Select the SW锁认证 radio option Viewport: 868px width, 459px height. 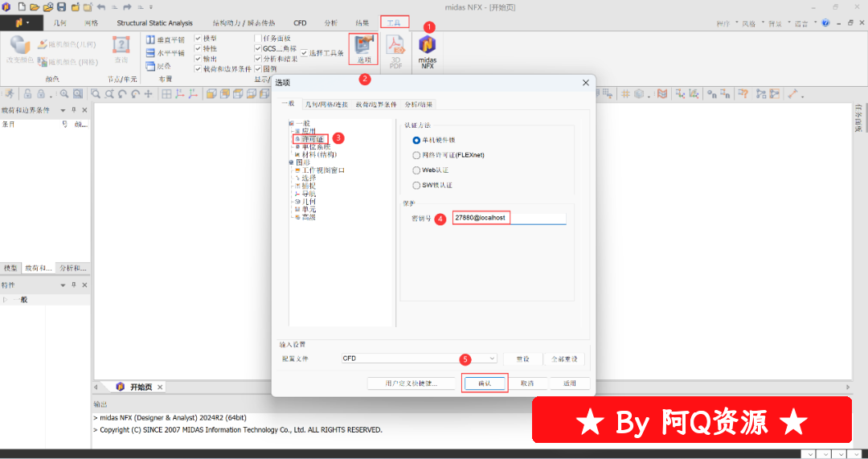[416, 186]
